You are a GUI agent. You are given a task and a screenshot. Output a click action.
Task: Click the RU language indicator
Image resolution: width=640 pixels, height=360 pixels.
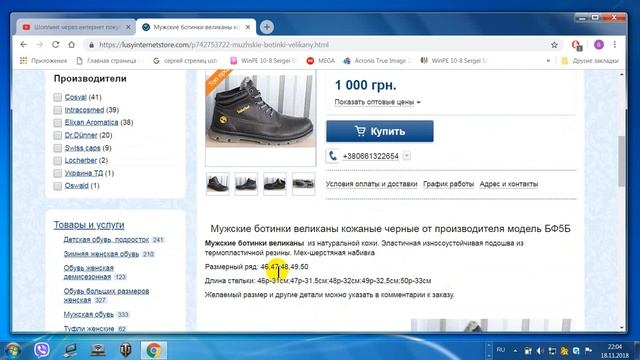point(501,350)
